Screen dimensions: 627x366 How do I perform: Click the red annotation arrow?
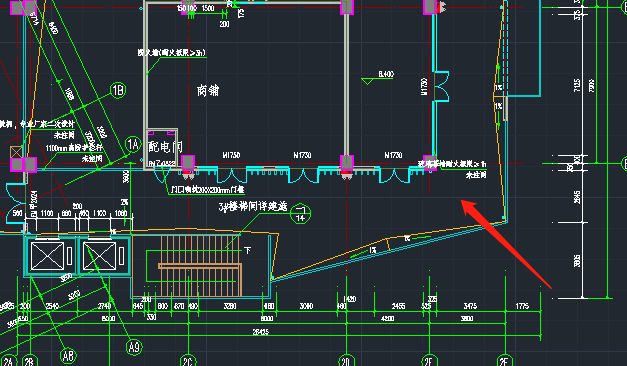coord(506,244)
